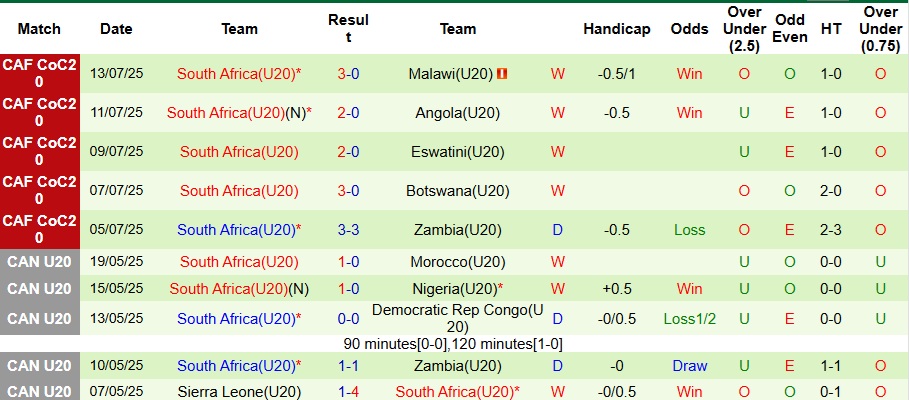Select the Loss1/2 odds cell
The height and width of the screenshot is (400, 909).
coord(690,318)
